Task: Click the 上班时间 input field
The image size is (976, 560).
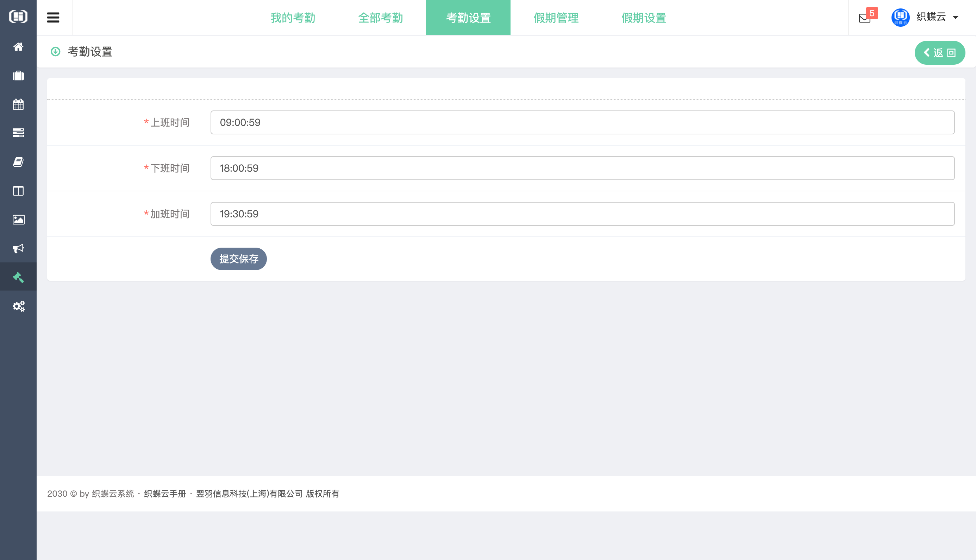Action: [x=582, y=122]
